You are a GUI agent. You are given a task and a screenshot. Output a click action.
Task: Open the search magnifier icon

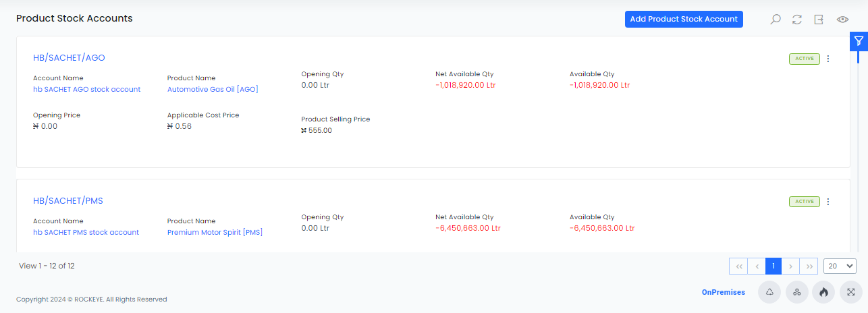pos(776,20)
